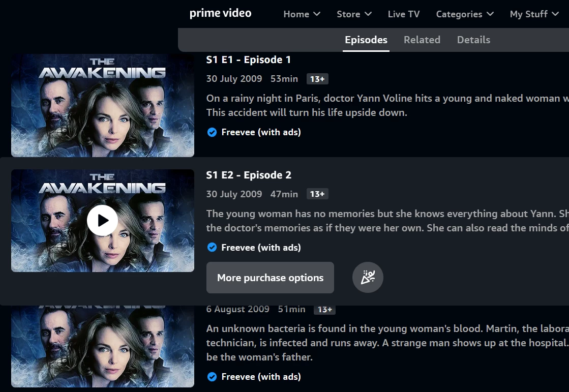Image resolution: width=569 pixels, height=392 pixels.
Task: Click '30 July 2009' date of Episode 2
Action: coord(234,194)
